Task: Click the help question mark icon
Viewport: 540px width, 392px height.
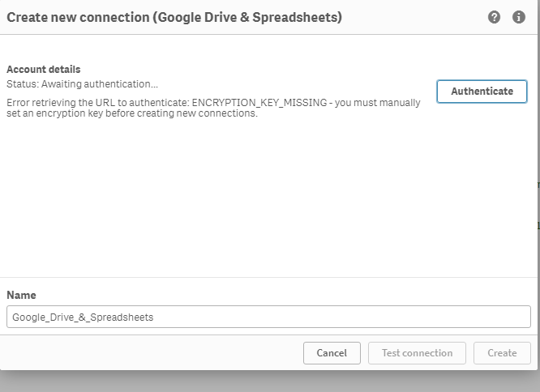Action: [495, 17]
